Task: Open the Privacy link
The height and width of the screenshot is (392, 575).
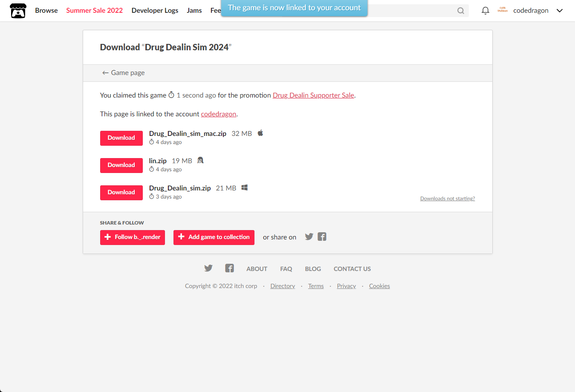Action: [x=346, y=286]
